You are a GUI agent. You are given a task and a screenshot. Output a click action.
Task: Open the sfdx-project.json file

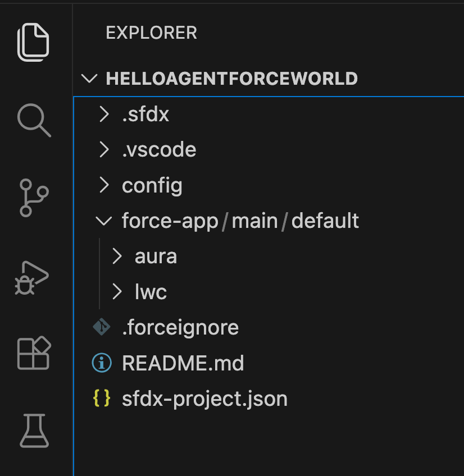tap(204, 399)
